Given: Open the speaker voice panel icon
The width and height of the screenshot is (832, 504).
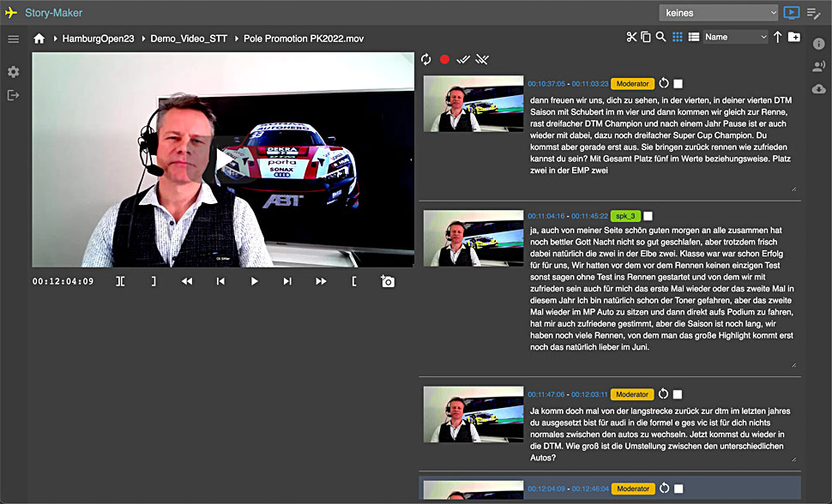Looking at the screenshot, I should point(819,66).
